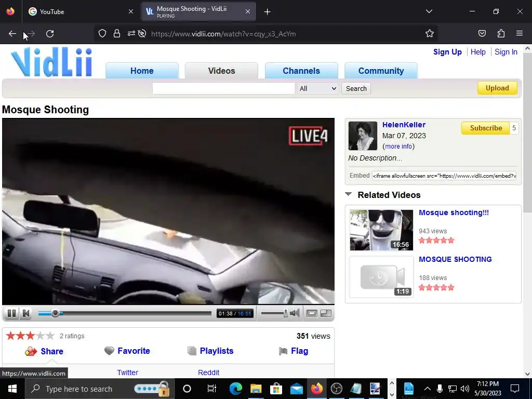Screen dimensions: 532x399
Task: Enter fullscreen with player fullscreen icon
Action: (312, 313)
